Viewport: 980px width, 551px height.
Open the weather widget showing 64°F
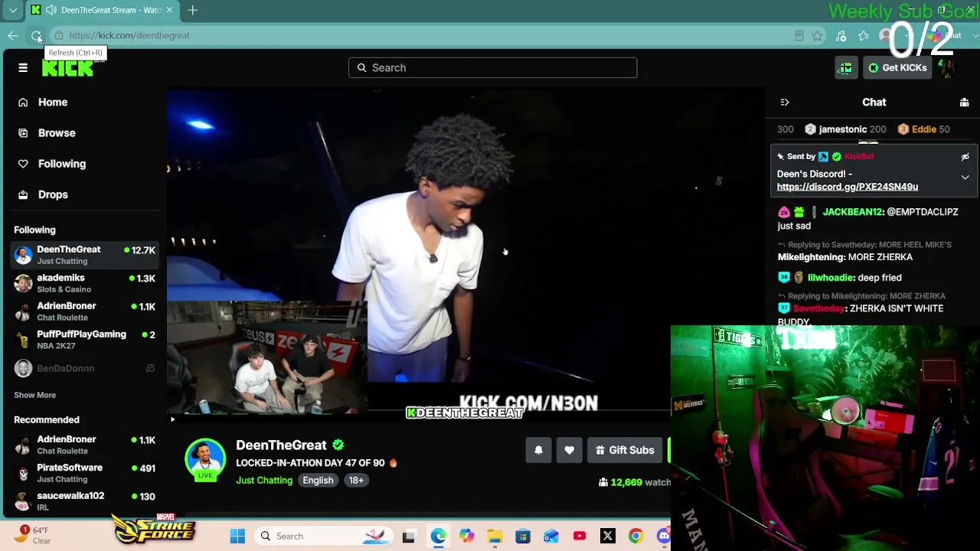[34, 535]
